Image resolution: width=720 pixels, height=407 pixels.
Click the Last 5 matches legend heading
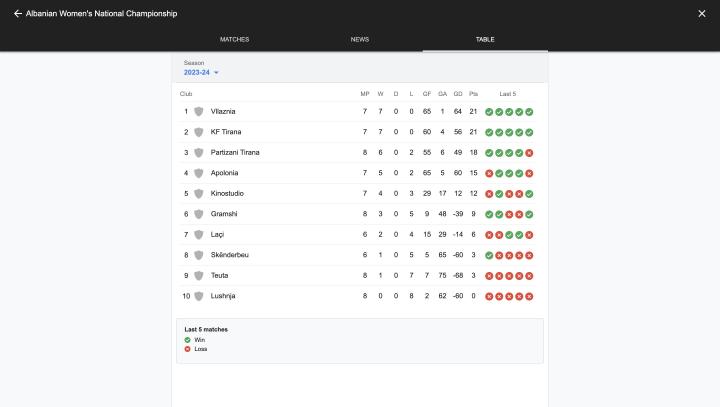click(x=206, y=329)
